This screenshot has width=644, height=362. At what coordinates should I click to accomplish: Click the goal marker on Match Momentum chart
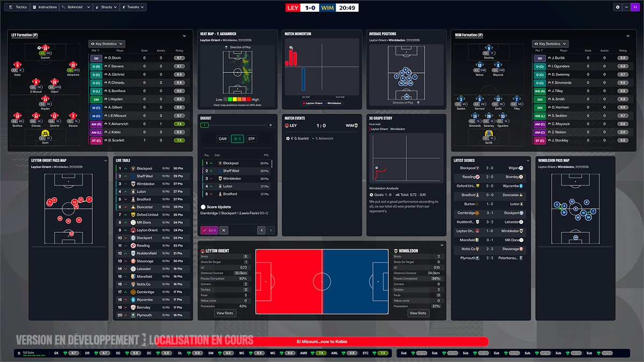[x=290, y=48]
